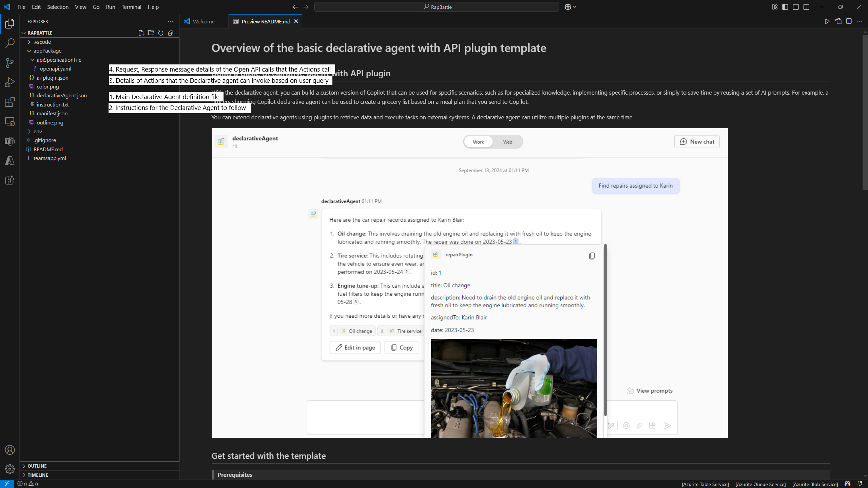Collapse all folders in Explorer
The height and width of the screenshot is (488, 868).
pos(171,33)
